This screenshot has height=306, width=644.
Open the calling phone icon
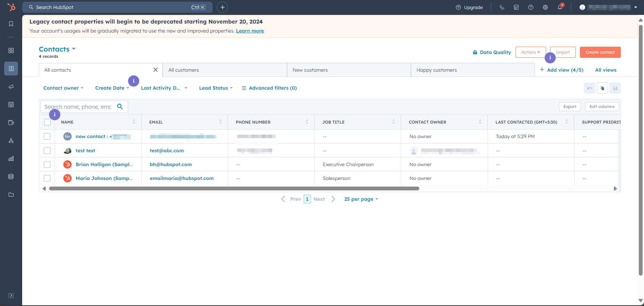502,7
